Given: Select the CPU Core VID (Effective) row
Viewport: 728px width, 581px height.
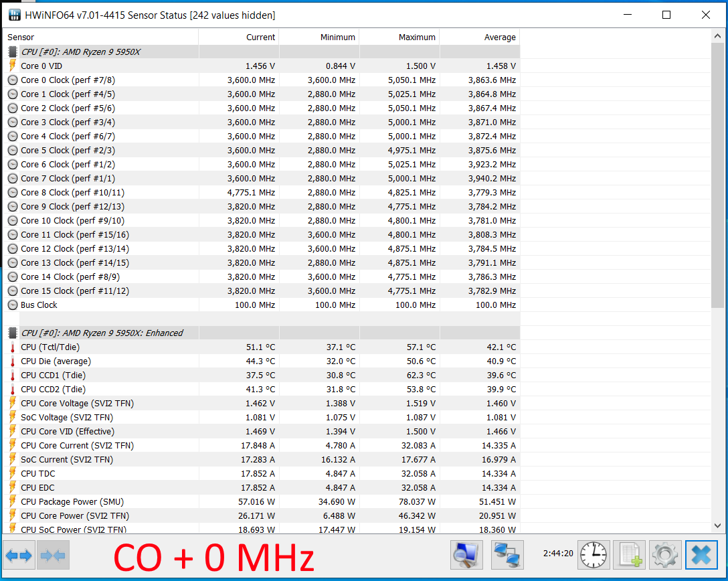Looking at the screenshot, I should [262, 431].
